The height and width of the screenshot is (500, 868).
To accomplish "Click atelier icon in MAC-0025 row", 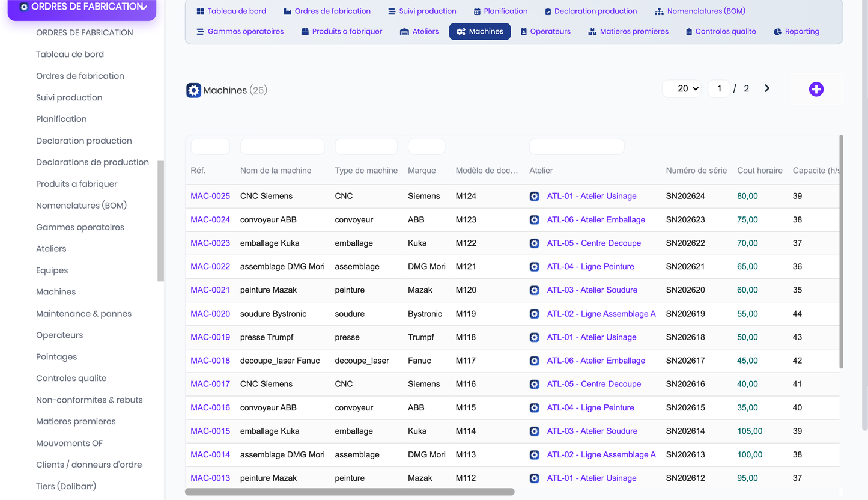I will point(534,197).
